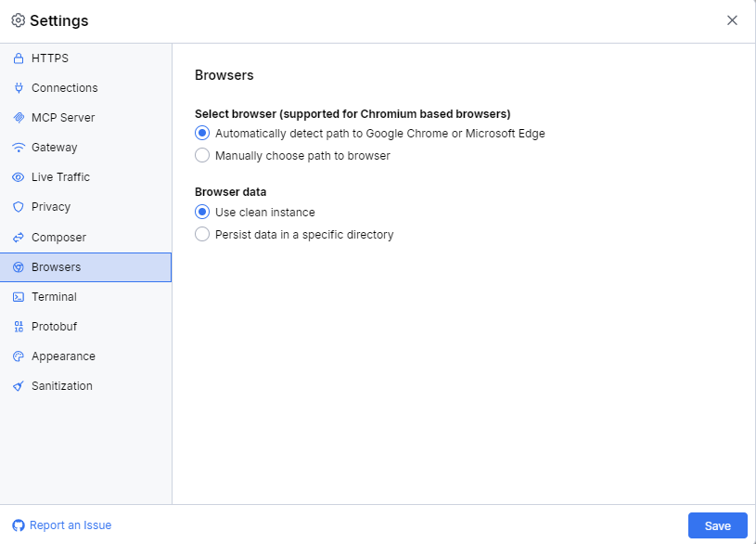
Task: Click the settings gear icon in title bar
Action: (x=17, y=19)
